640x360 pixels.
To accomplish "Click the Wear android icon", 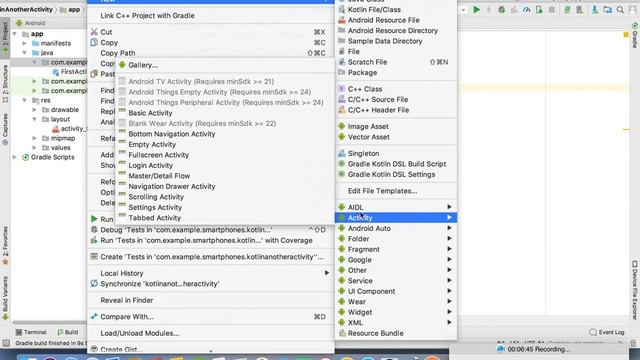I will click(342, 302).
